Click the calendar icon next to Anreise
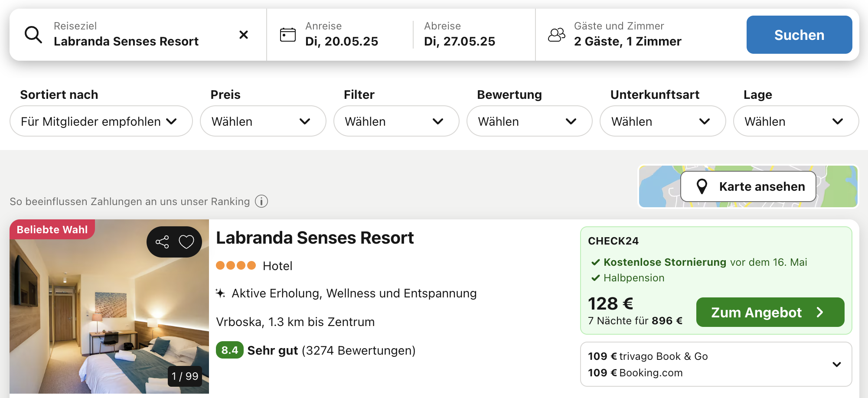This screenshot has width=868, height=398. pyautogui.click(x=288, y=35)
